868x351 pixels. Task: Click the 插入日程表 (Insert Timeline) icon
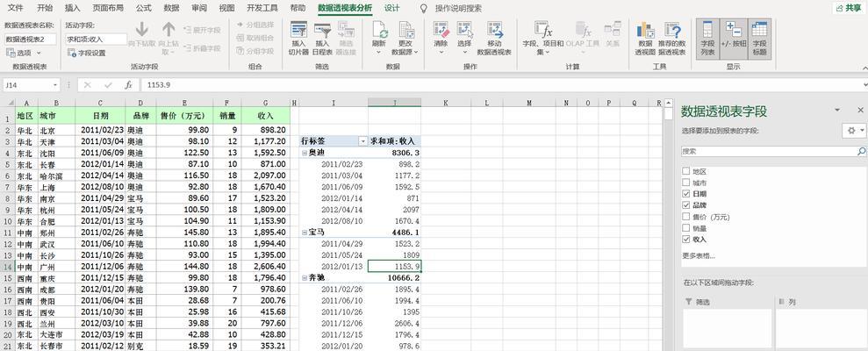[323, 31]
